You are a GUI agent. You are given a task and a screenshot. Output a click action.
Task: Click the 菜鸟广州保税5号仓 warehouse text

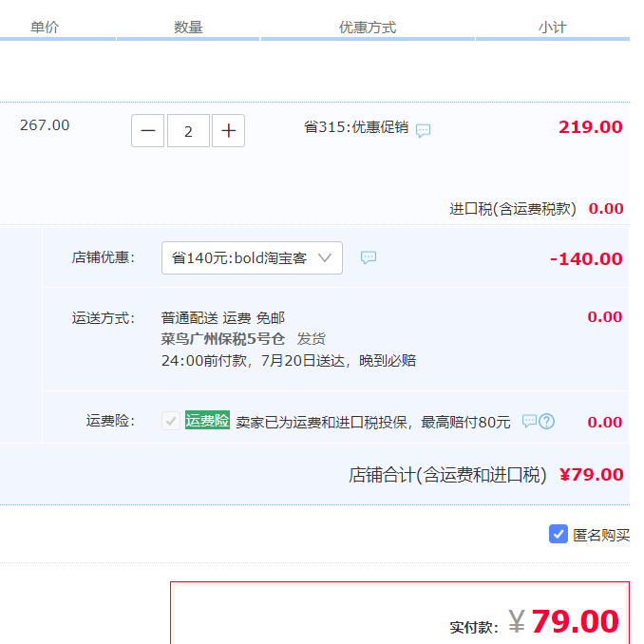(x=224, y=339)
